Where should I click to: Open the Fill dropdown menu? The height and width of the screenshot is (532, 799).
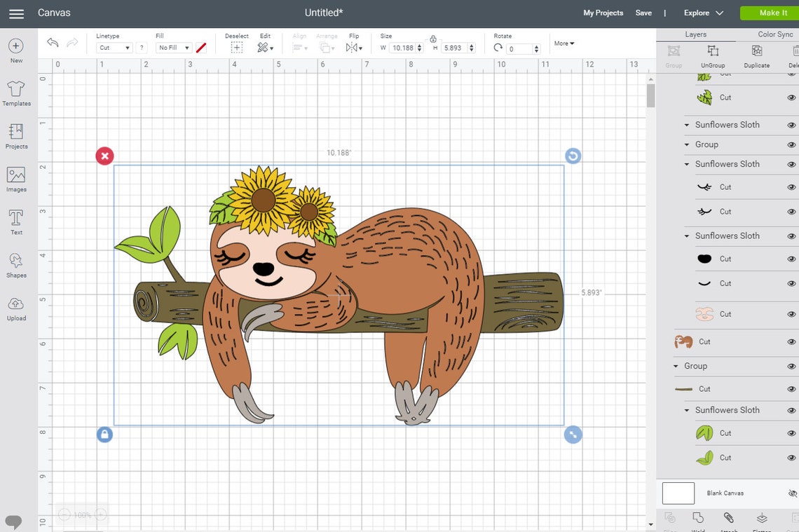172,47
